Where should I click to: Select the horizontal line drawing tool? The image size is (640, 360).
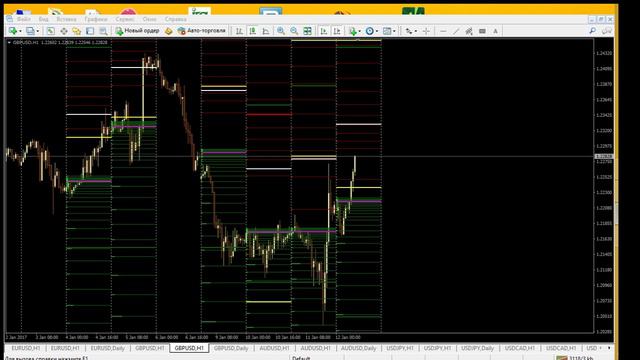[x=443, y=31]
